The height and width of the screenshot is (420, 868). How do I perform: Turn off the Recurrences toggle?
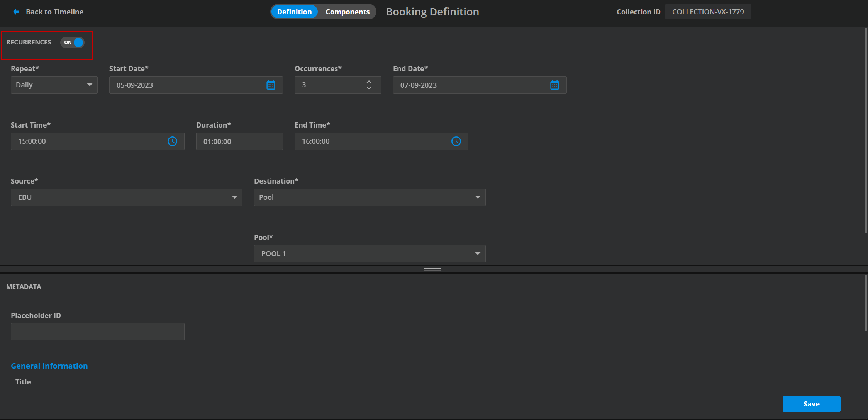coord(73,43)
